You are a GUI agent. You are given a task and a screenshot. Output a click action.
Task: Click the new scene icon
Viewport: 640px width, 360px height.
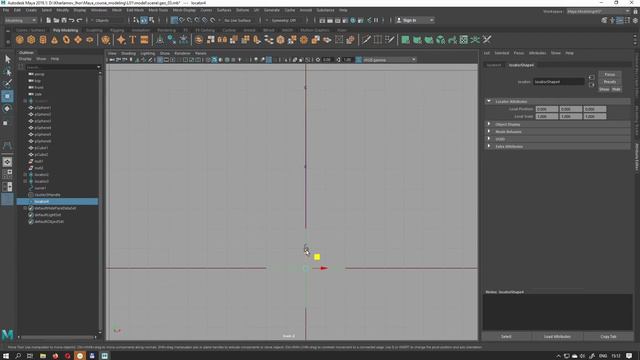pyautogui.click(x=49, y=20)
